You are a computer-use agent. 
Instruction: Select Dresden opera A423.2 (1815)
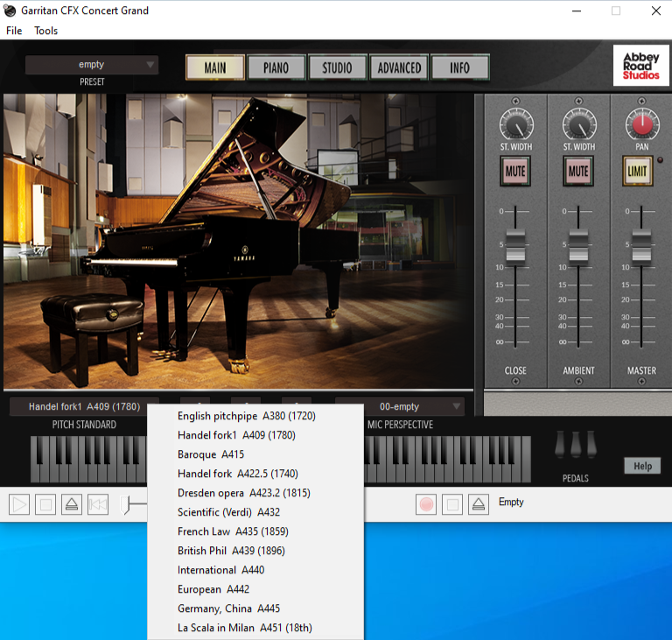coord(255,493)
